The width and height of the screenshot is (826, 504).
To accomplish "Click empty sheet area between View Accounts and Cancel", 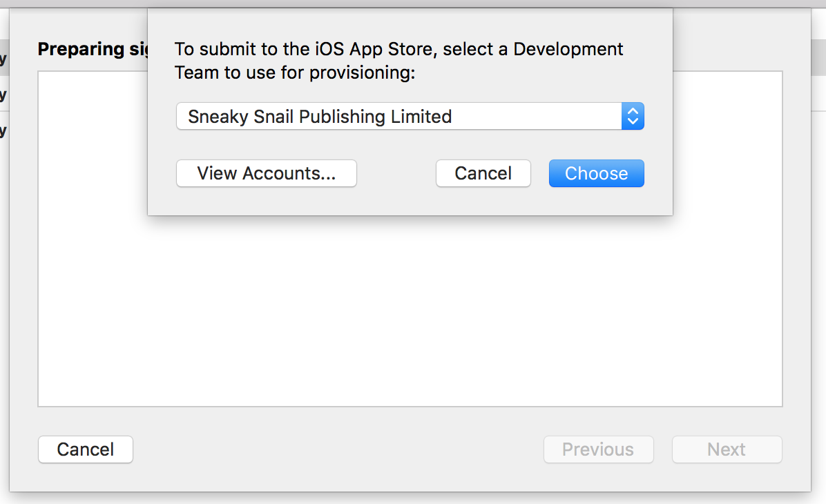I will tap(396, 173).
